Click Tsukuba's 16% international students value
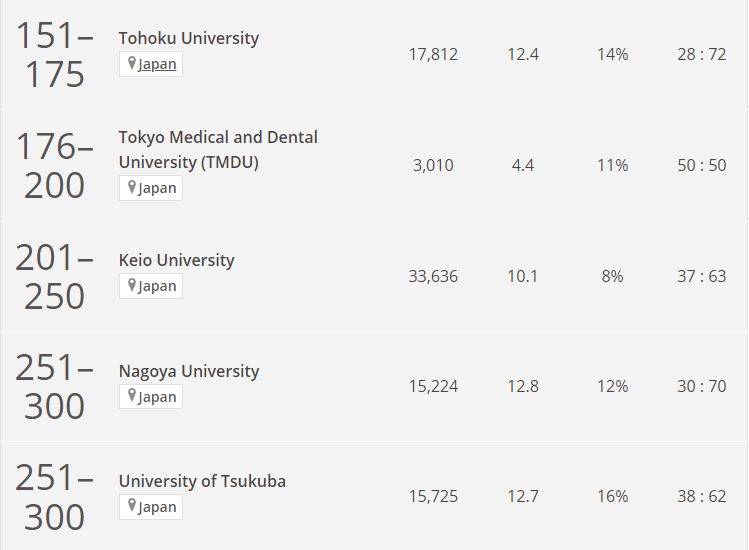Image resolution: width=749 pixels, height=550 pixels. click(612, 496)
